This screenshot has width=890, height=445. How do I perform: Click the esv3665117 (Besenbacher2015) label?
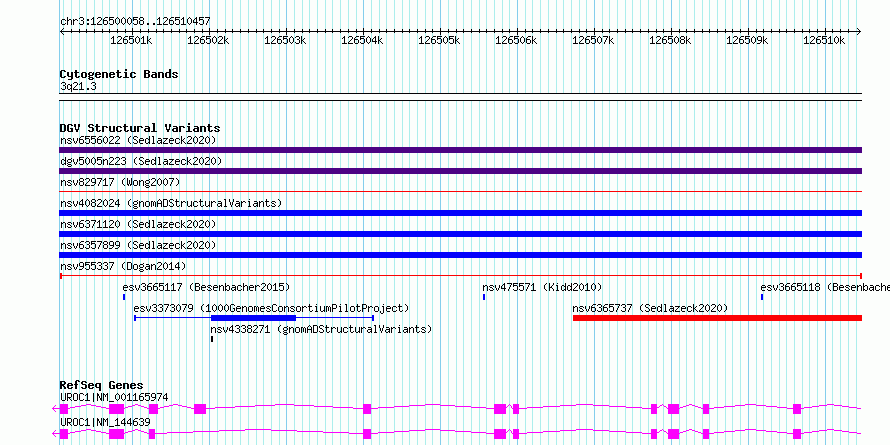(x=206, y=287)
